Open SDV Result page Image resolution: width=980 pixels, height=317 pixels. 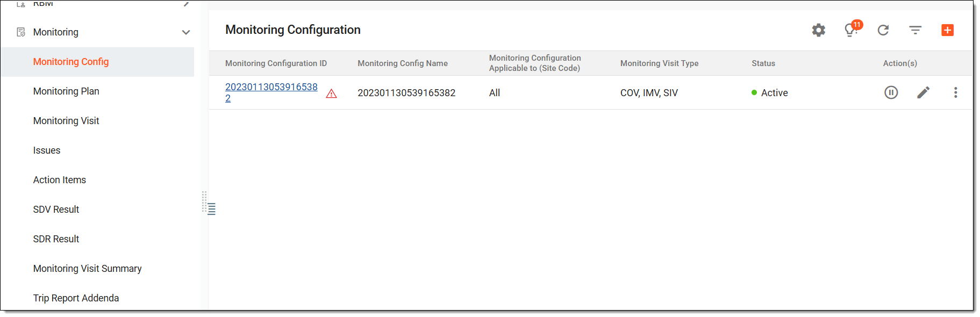pyautogui.click(x=56, y=210)
